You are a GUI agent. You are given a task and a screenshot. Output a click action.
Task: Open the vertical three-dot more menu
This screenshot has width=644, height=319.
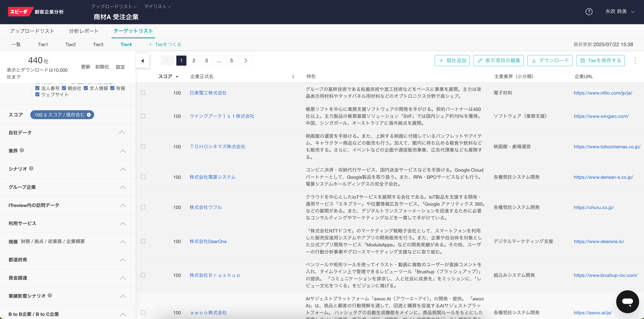click(x=635, y=61)
